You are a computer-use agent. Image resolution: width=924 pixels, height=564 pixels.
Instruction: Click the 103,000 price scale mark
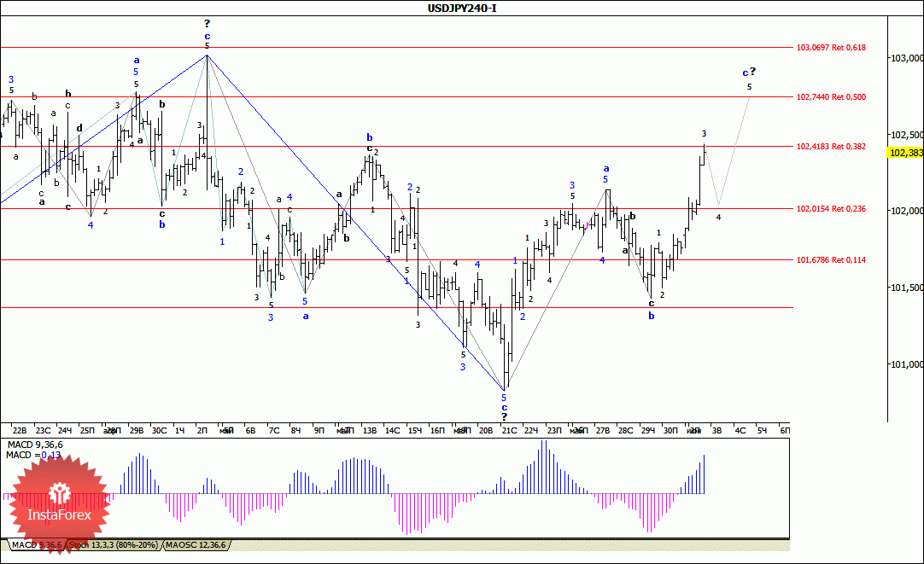[x=907, y=58]
